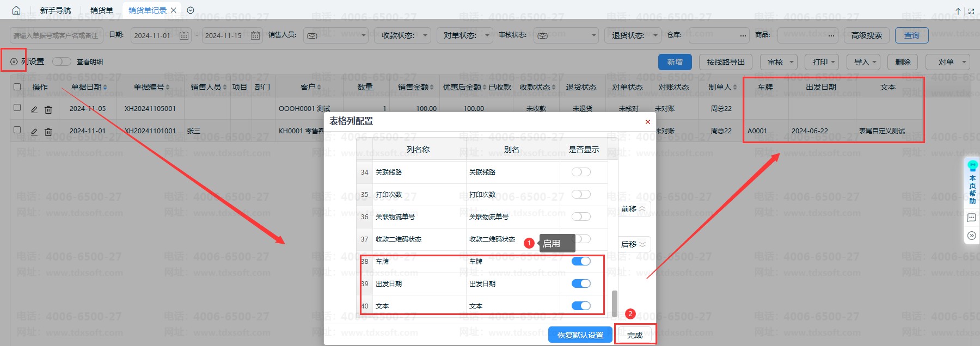Screen dimensions: 980x346
Task: Open calendar picker for end date 2024-11-15
Action: click(255, 35)
